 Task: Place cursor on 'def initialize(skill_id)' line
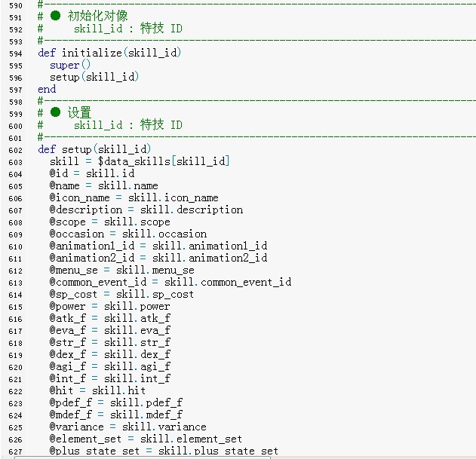tap(109, 53)
